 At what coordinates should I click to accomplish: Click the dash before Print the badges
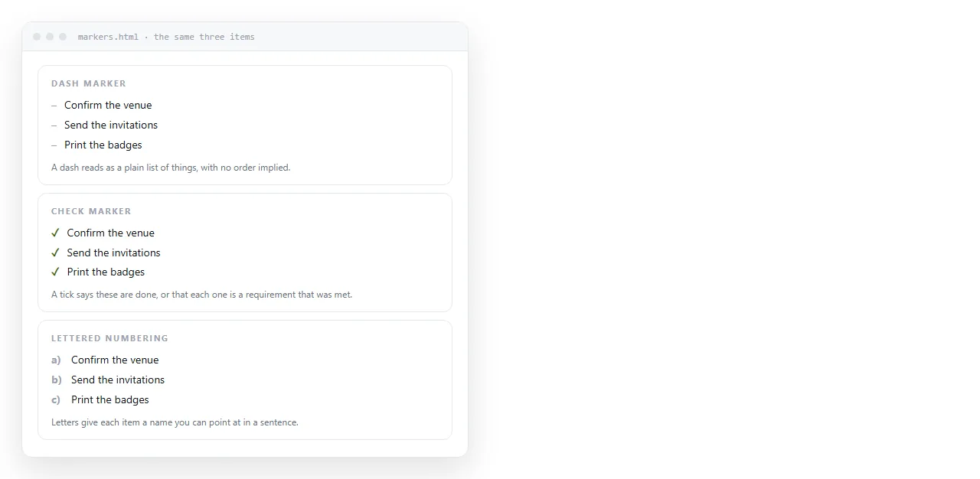click(x=54, y=145)
